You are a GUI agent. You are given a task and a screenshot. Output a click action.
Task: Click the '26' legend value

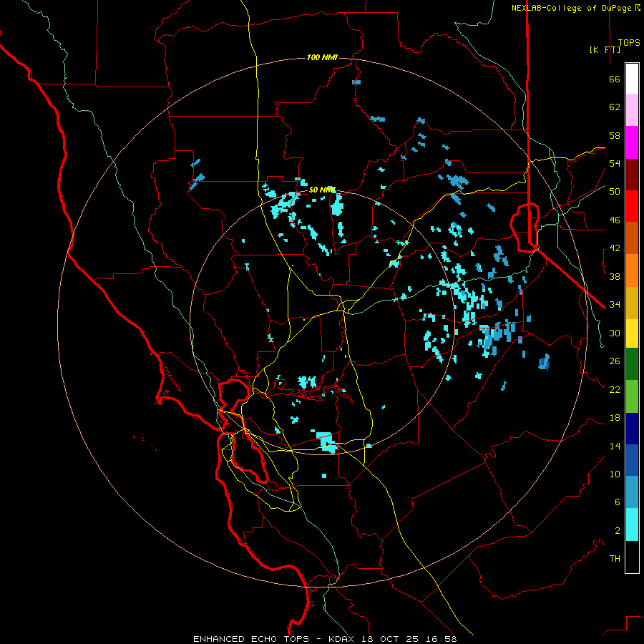[615, 361]
